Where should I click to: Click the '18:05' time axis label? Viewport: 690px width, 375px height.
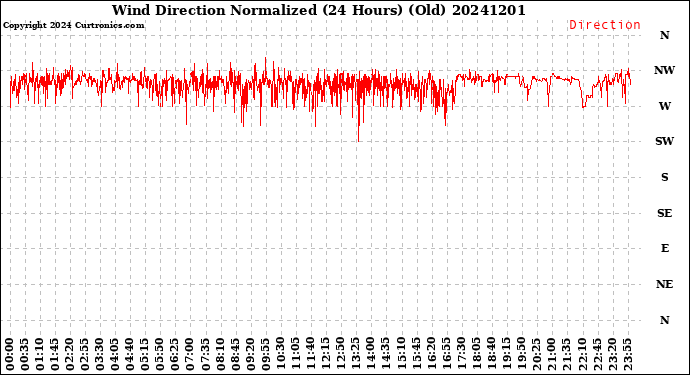pyautogui.click(x=476, y=354)
